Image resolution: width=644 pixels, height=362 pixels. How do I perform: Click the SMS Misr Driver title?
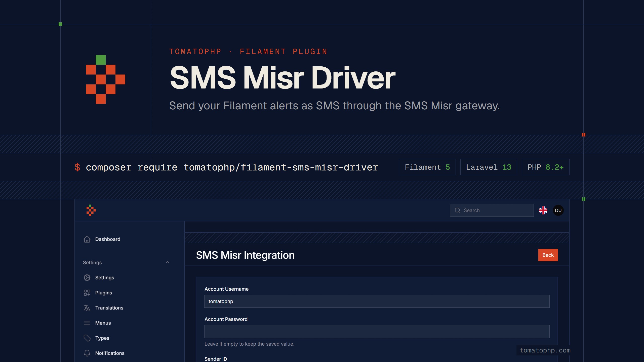[283, 77]
